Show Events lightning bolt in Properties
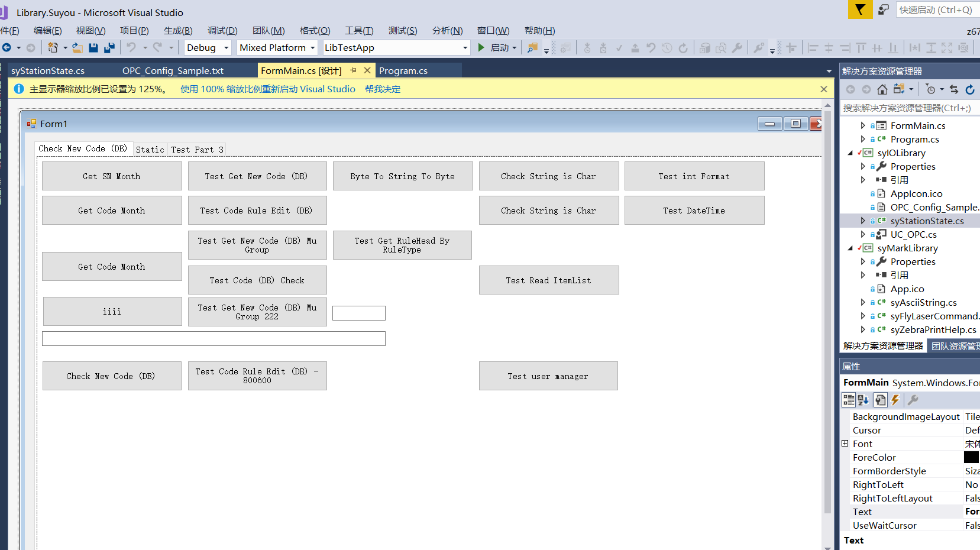 coord(895,400)
